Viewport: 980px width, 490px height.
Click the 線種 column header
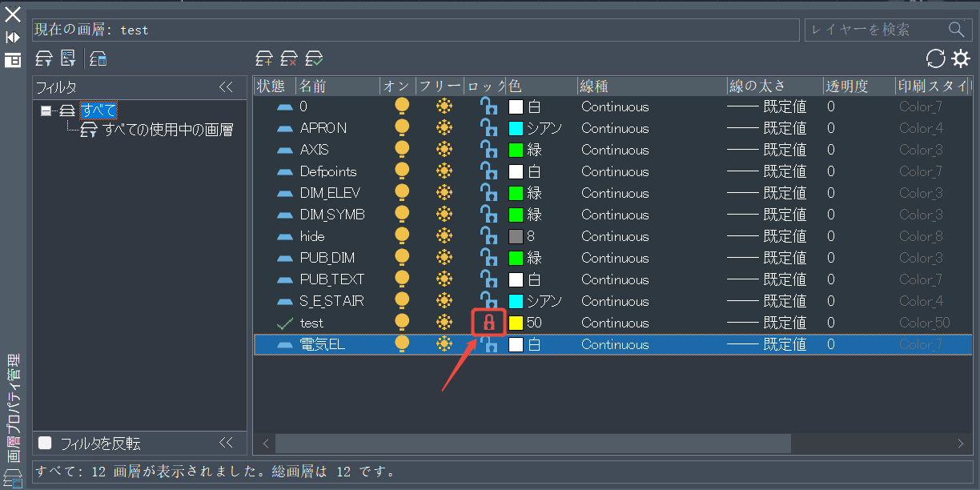tap(650, 86)
